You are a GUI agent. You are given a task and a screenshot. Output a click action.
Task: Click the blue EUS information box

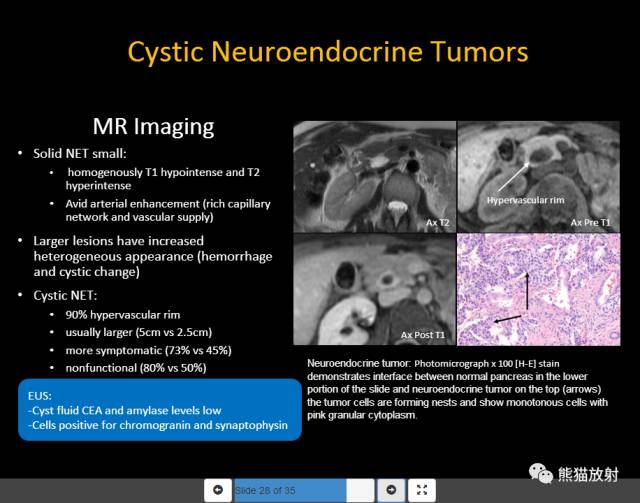[x=160, y=410]
